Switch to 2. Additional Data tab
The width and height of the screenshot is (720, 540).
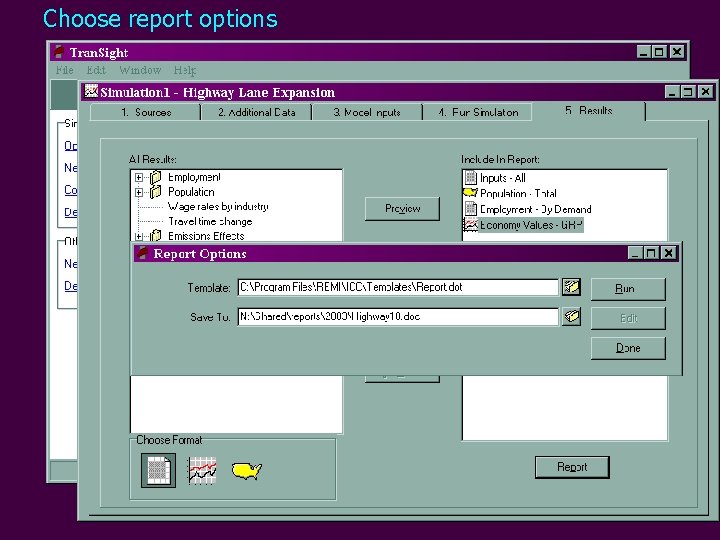point(257,112)
